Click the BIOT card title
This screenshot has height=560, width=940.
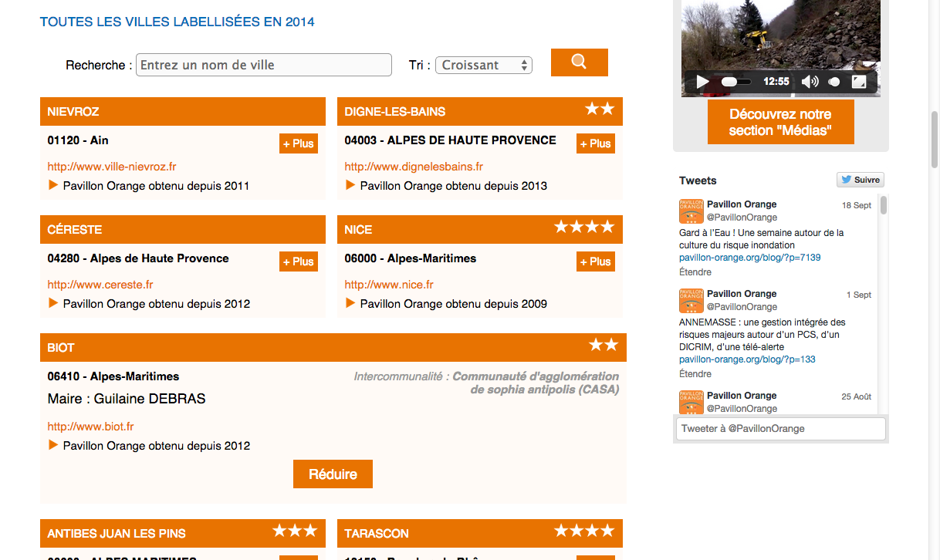[x=61, y=348]
